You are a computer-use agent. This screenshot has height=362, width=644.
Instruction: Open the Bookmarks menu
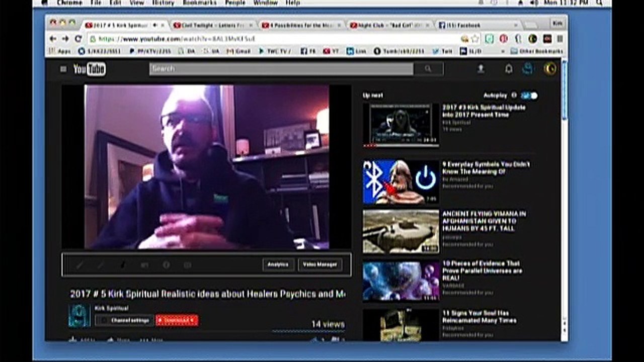[x=200, y=3]
